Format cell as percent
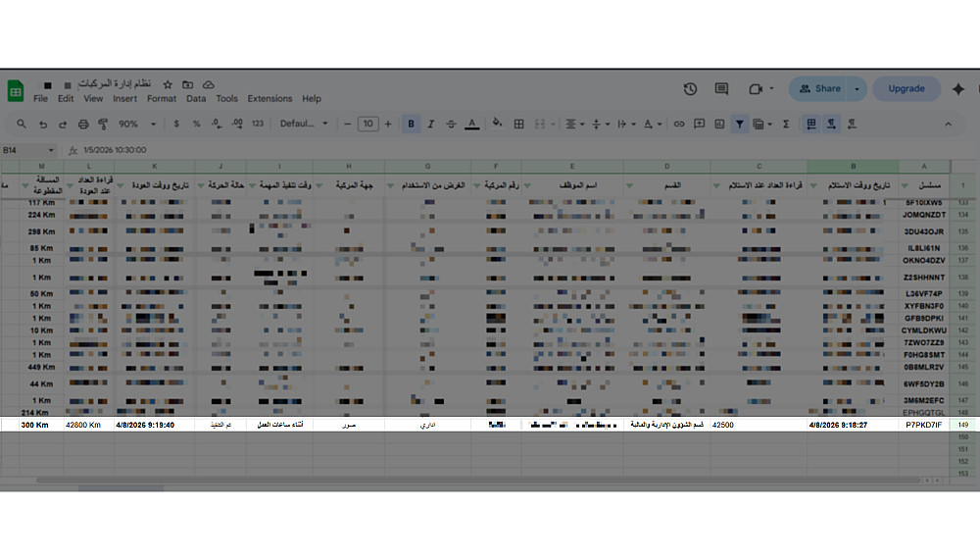 coord(196,124)
